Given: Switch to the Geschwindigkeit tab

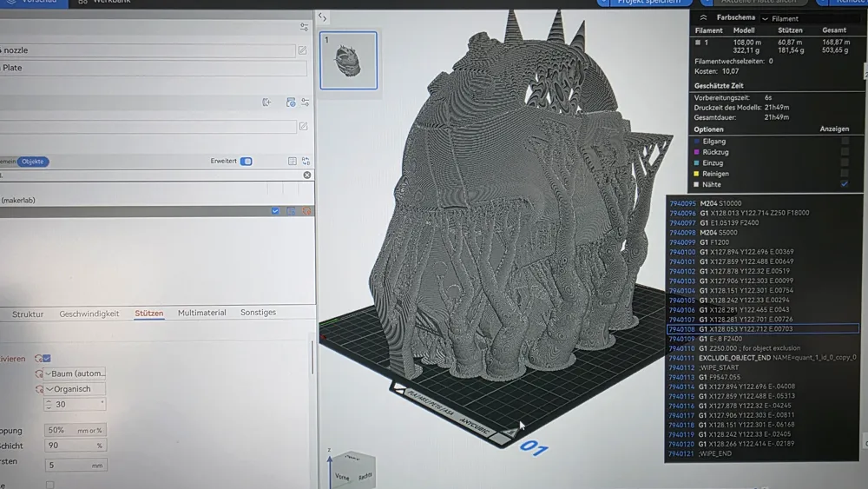Looking at the screenshot, I should (89, 314).
